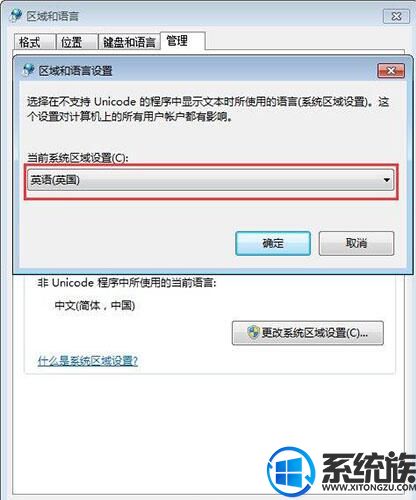Screen dimensions: 416x500
Task: Click globe icon in 区域和语言设置 dialog title
Action: 28,70
